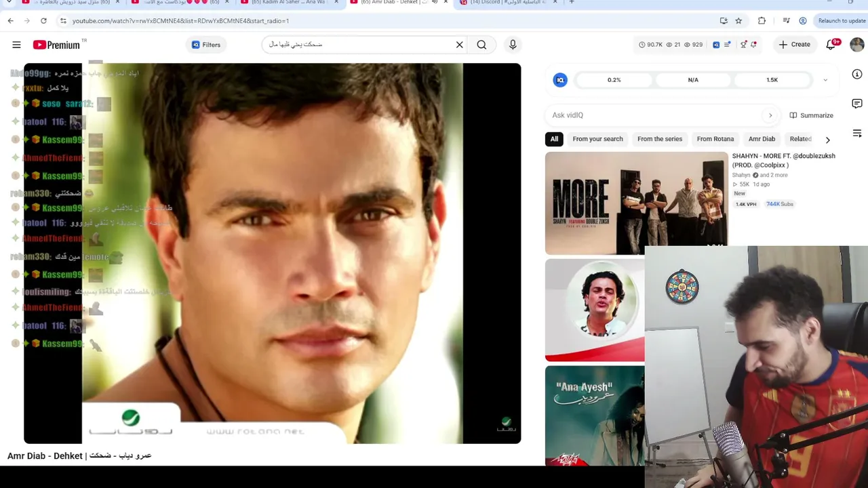
Task: Select the Amr Diab chip
Action: [x=762, y=139]
